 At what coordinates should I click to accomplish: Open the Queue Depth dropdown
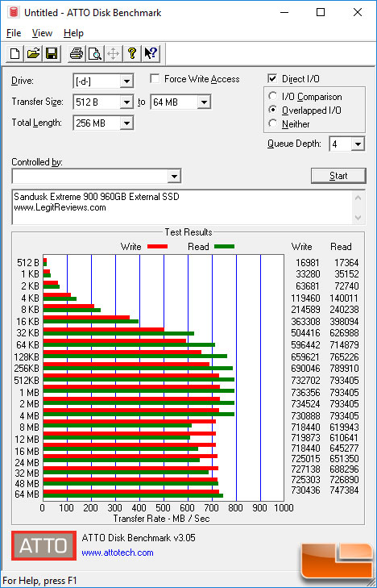358,144
